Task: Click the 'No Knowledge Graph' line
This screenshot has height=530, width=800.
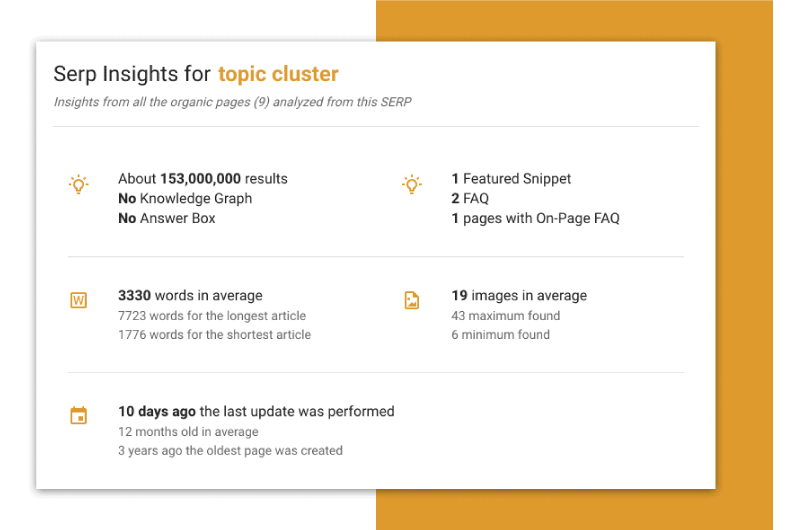Action: tap(185, 198)
